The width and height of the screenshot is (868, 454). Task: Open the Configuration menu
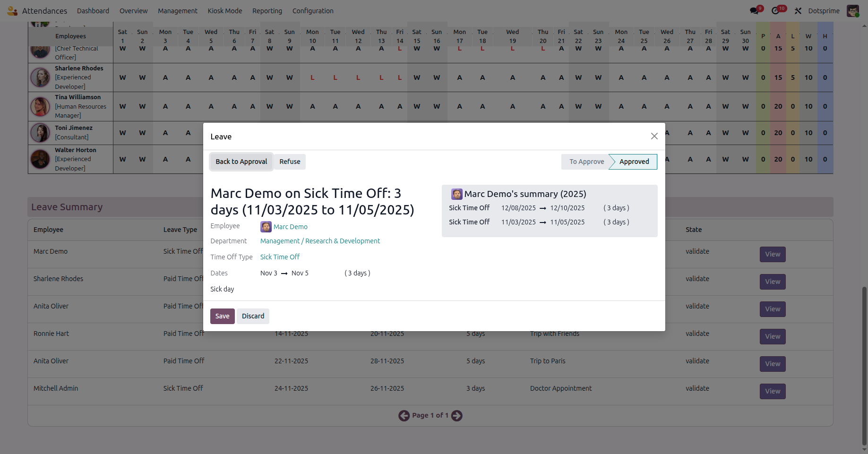[x=312, y=10]
